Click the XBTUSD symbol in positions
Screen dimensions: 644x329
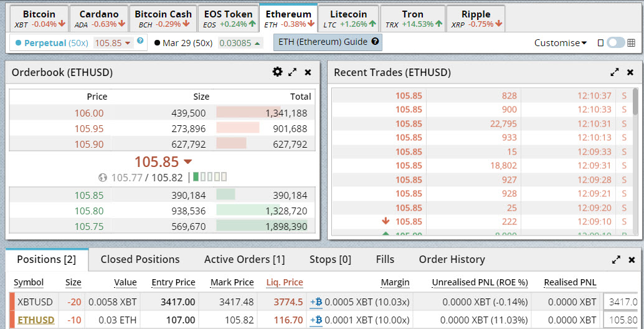35,302
